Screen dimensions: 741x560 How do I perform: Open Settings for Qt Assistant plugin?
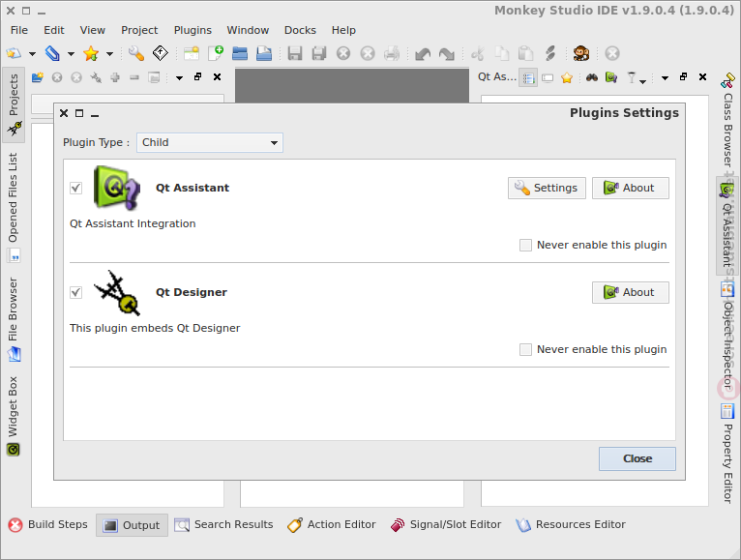tap(547, 188)
